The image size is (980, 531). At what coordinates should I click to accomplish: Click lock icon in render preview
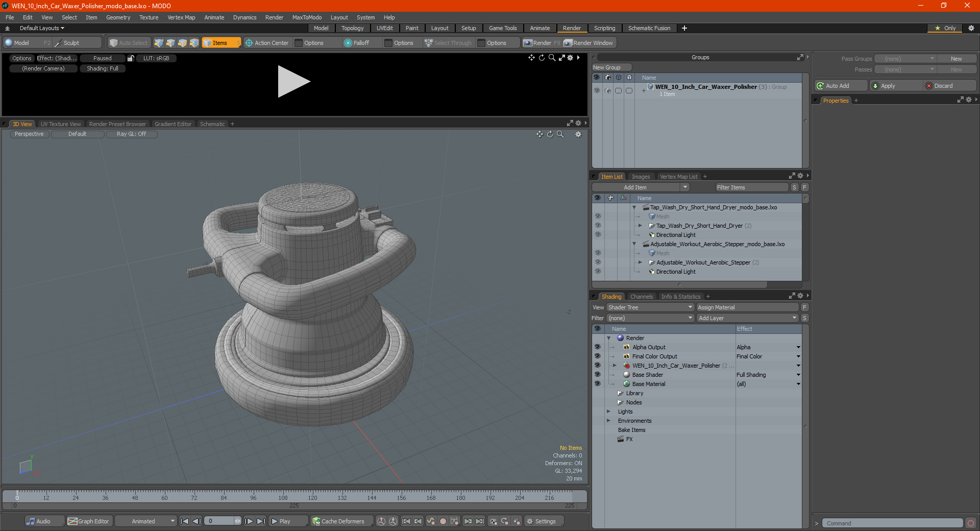[x=131, y=58]
